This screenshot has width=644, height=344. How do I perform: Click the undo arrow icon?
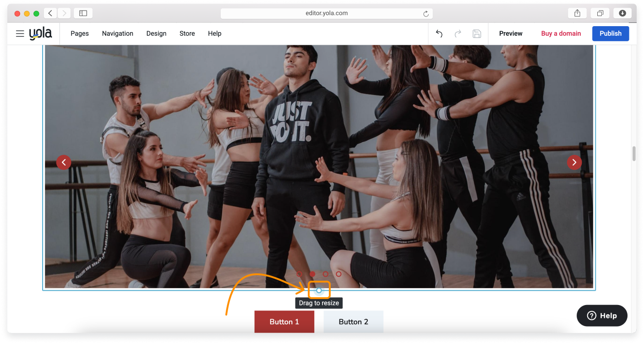439,33
